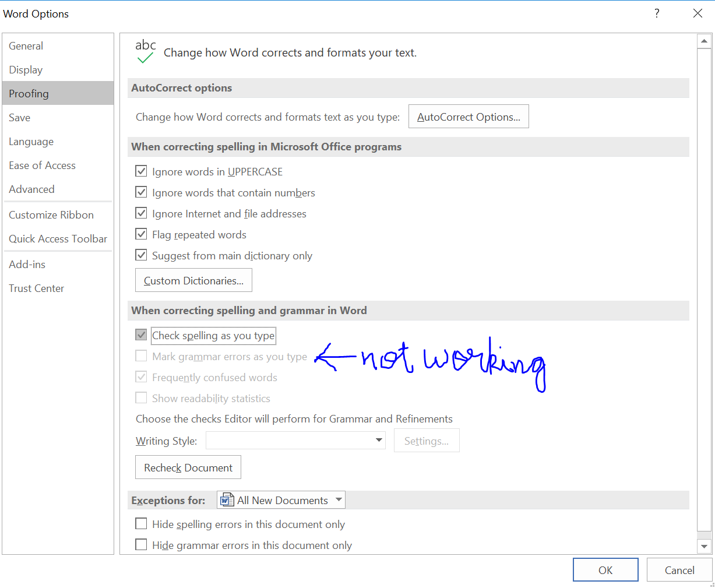Image resolution: width=715 pixels, height=588 pixels.
Task: Click the Word document icon beside All New Documents
Action: click(227, 499)
